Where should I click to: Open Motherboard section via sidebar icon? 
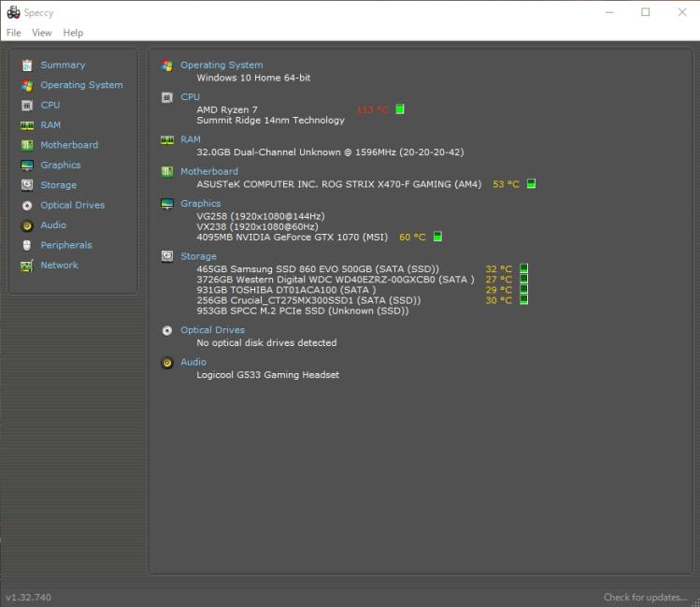pyautogui.click(x=27, y=145)
